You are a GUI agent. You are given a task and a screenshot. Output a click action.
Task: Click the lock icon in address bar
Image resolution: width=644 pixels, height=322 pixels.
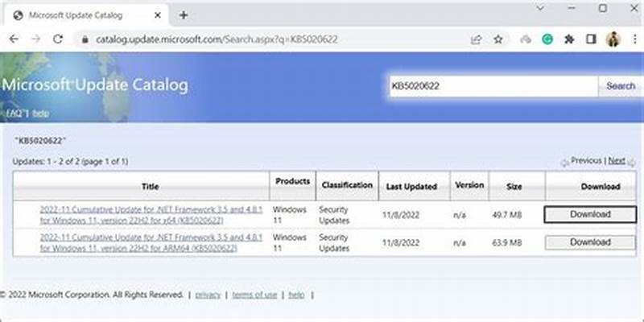pyautogui.click(x=85, y=39)
